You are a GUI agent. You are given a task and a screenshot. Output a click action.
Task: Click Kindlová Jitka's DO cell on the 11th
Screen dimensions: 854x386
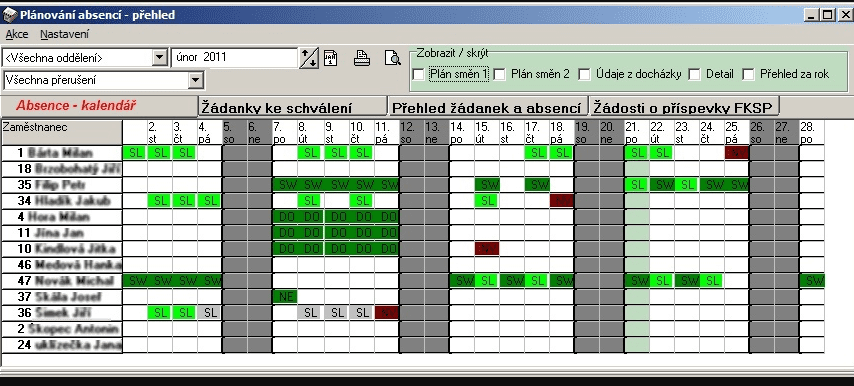tap(386, 249)
